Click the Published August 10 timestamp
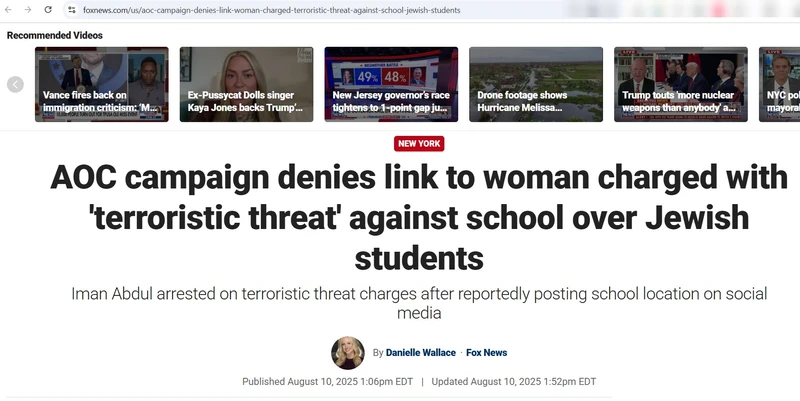This screenshot has width=800, height=401. (x=328, y=382)
